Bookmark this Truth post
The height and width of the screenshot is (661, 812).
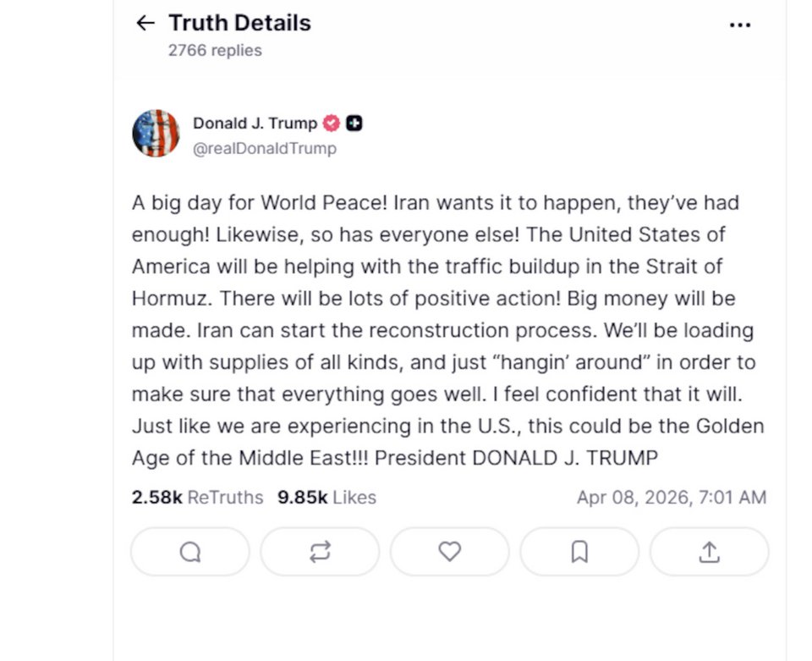pos(579,552)
